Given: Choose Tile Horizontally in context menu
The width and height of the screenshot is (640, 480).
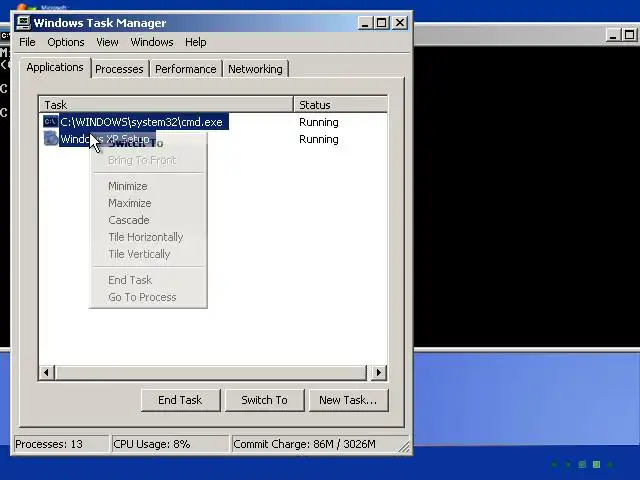Looking at the screenshot, I should (x=148, y=237).
